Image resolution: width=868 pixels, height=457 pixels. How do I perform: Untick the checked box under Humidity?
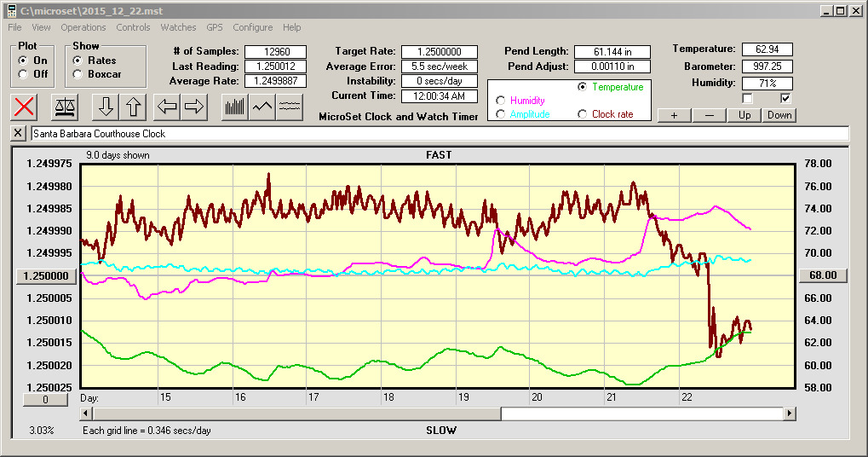pyautogui.click(x=785, y=99)
